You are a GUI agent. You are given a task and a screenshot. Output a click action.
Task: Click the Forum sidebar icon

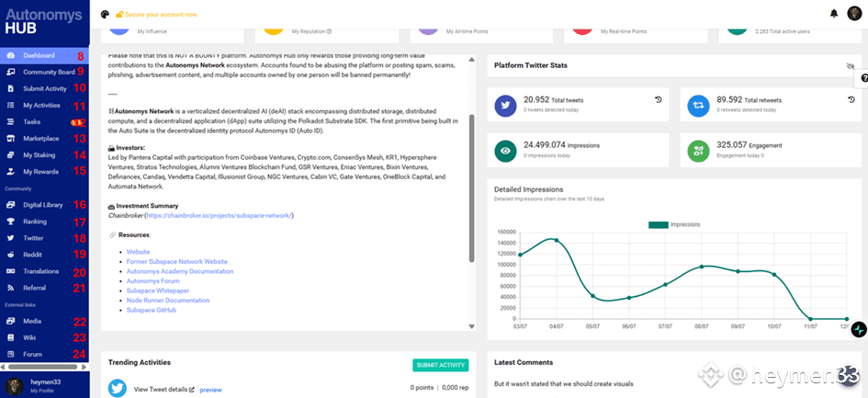(x=10, y=354)
